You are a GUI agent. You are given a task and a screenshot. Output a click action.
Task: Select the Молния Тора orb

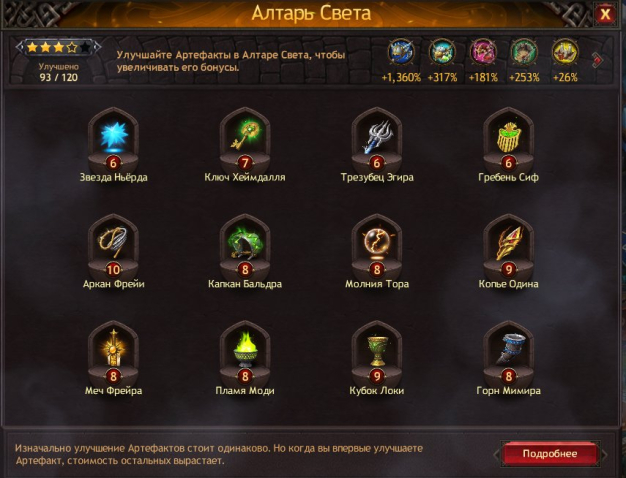[377, 246]
